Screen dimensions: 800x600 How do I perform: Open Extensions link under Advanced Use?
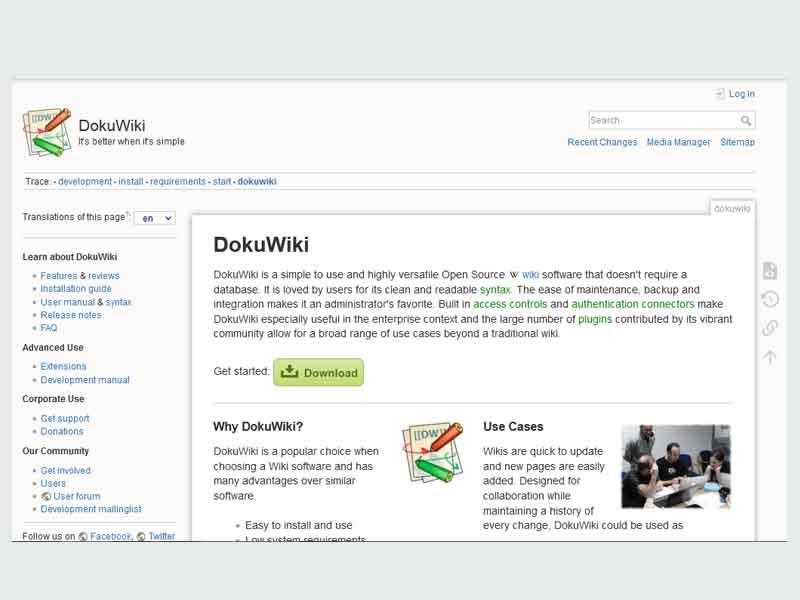click(x=63, y=366)
